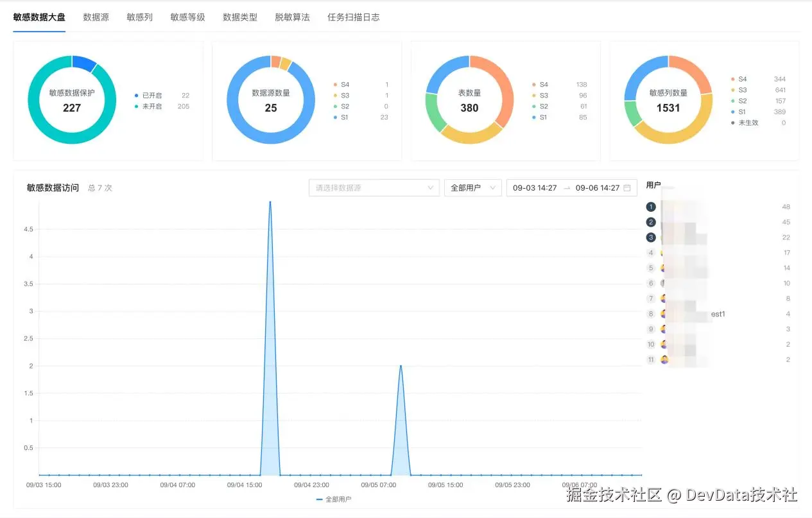Click the start date 09-03 14:27
The image size is (812, 518).
coord(535,187)
